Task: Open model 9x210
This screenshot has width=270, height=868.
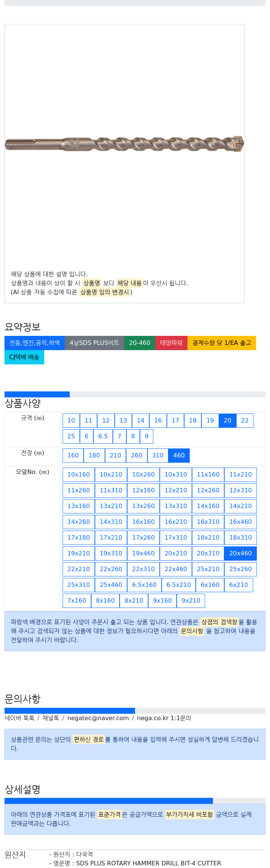Action: tap(191, 601)
